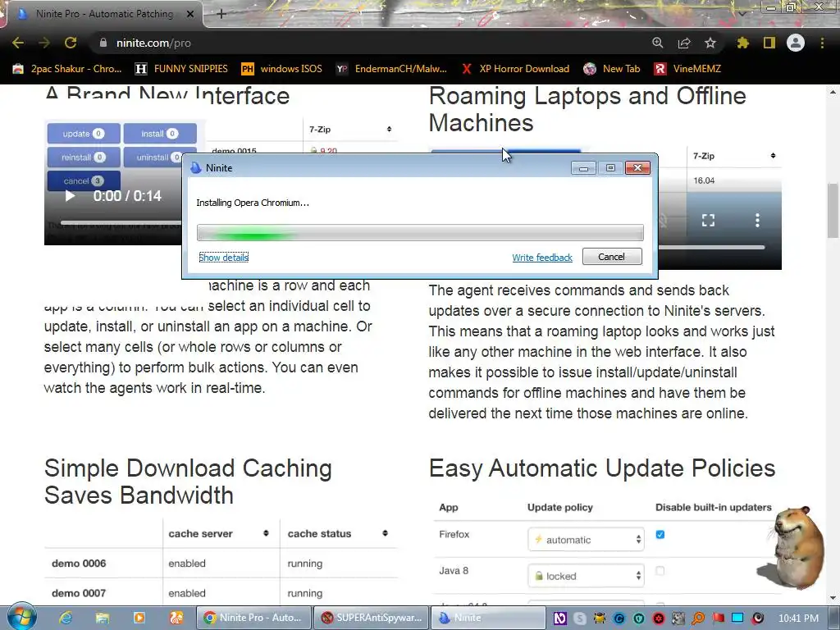Enter fullscreen on the right video
The height and width of the screenshot is (630, 840).
coord(708,220)
